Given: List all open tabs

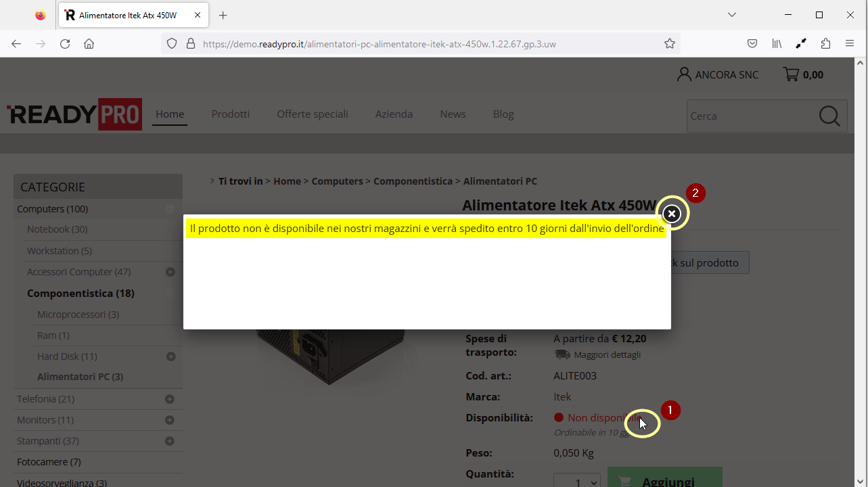Looking at the screenshot, I should (x=732, y=15).
